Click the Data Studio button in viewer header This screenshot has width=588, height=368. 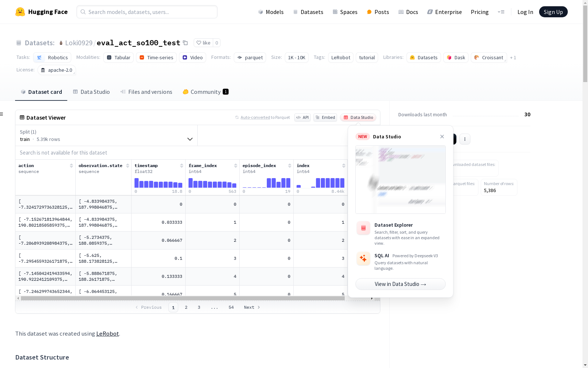tap(358, 117)
